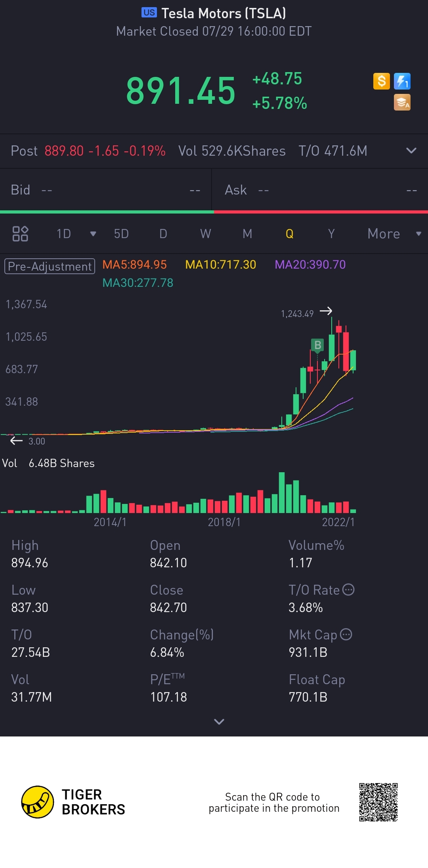Tap the Volume% 1.17 value
This screenshot has width=428, height=868.
[x=300, y=563]
